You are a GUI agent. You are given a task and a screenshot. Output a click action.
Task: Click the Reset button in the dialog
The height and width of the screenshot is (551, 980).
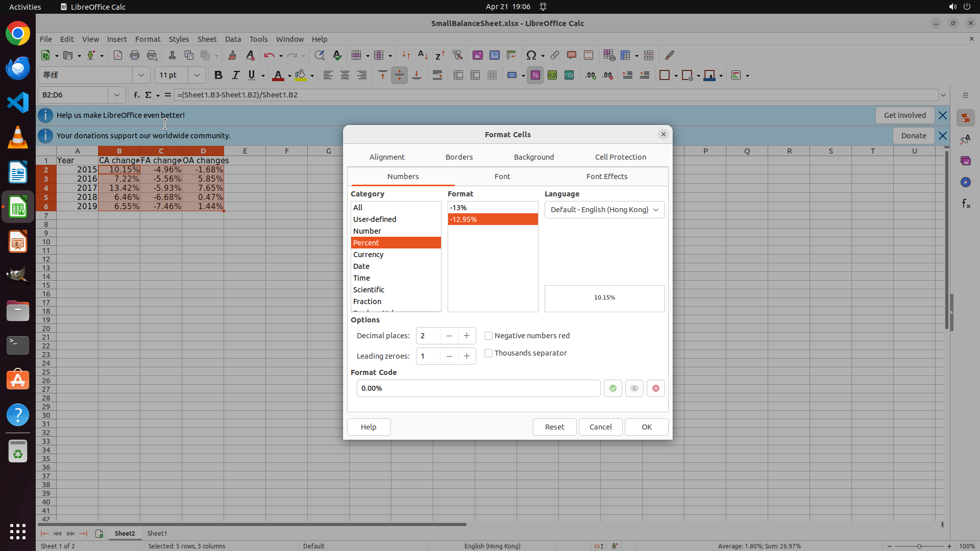click(x=554, y=427)
